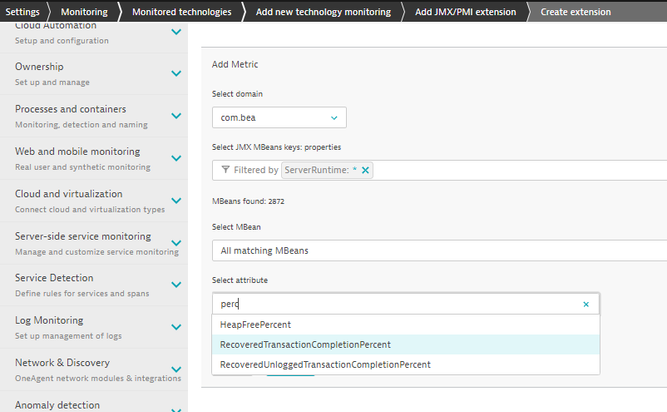Open the All matching MBeans dropdown

pos(440,251)
